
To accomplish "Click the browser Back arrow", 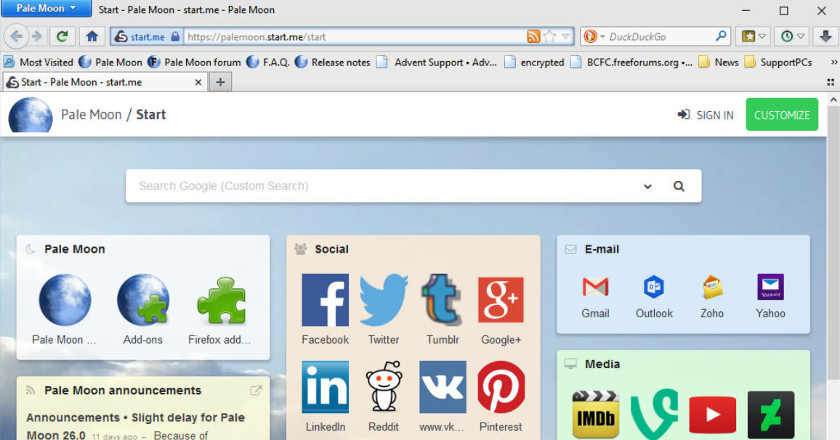I will pos(16,36).
